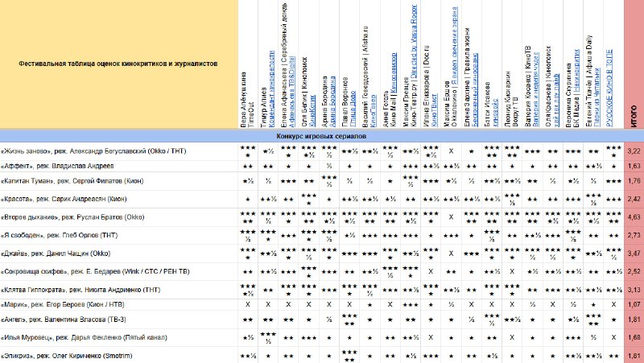Image resolution: width=644 pixels, height=363 pixels.
Task: Select the «Ангел» row title
Action: (63, 320)
